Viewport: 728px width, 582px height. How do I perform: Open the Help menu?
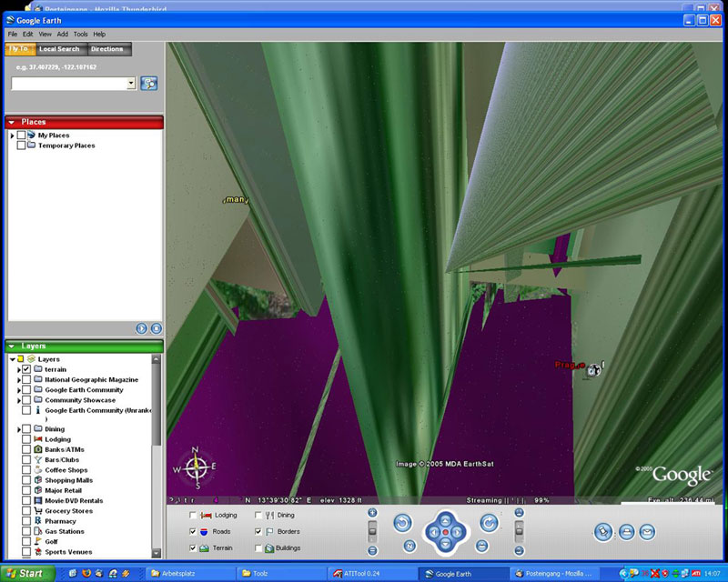point(99,34)
